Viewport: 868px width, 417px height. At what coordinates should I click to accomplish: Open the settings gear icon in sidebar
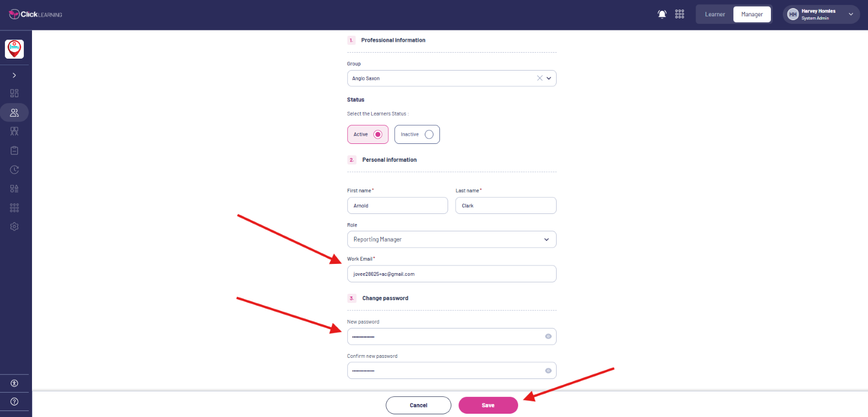point(14,226)
